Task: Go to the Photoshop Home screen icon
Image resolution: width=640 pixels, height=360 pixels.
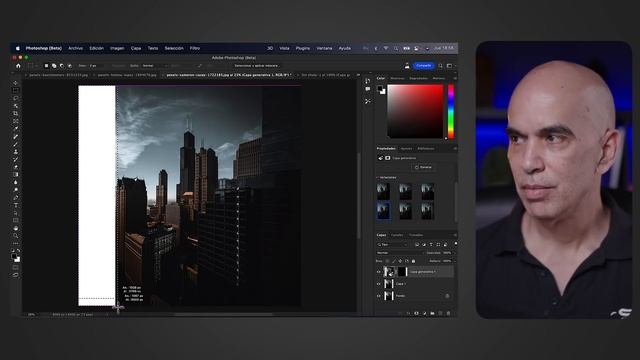Action: 18,66
